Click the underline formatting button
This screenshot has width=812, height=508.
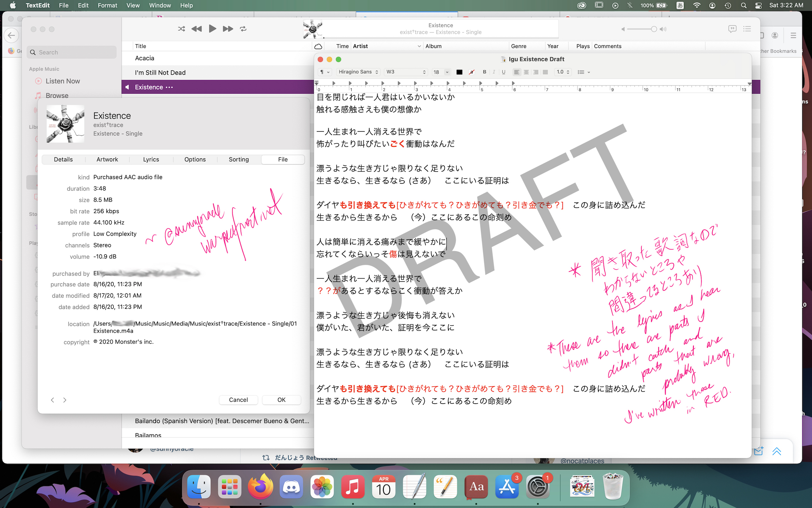[x=503, y=72]
